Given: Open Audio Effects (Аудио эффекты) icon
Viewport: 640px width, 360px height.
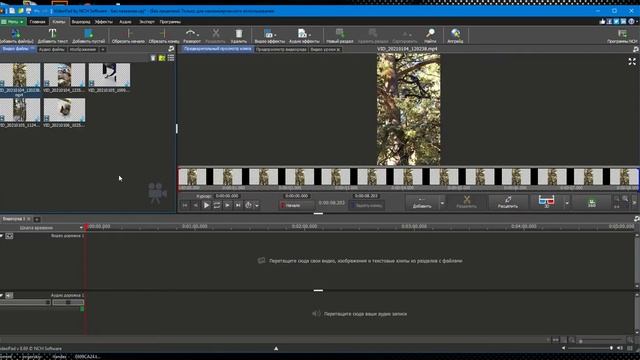Looking at the screenshot, I should point(302,33).
